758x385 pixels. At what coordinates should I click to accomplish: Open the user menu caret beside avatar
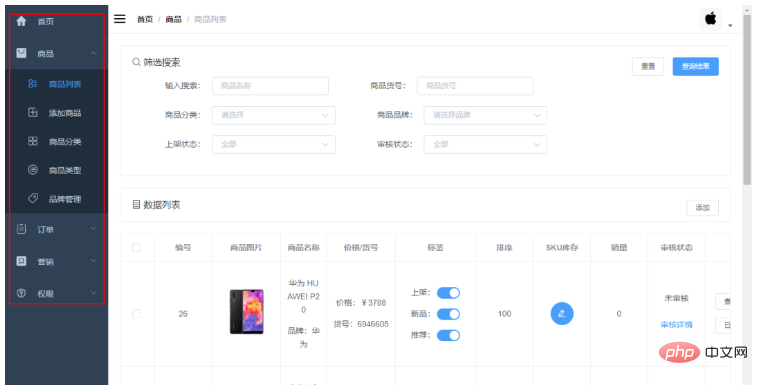click(730, 26)
